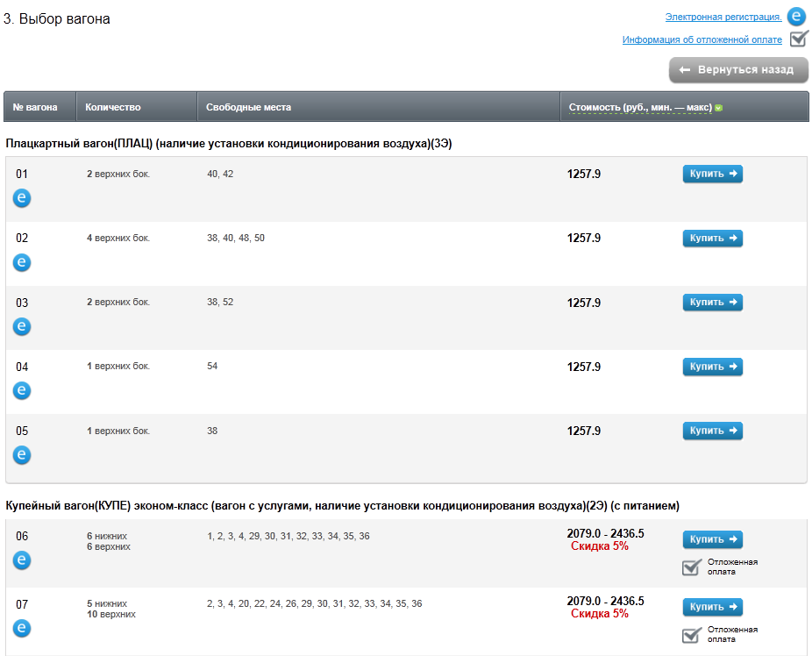
Task: Click seat list starting '1, 2, 3, 4, 29'
Action: click(x=288, y=537)
